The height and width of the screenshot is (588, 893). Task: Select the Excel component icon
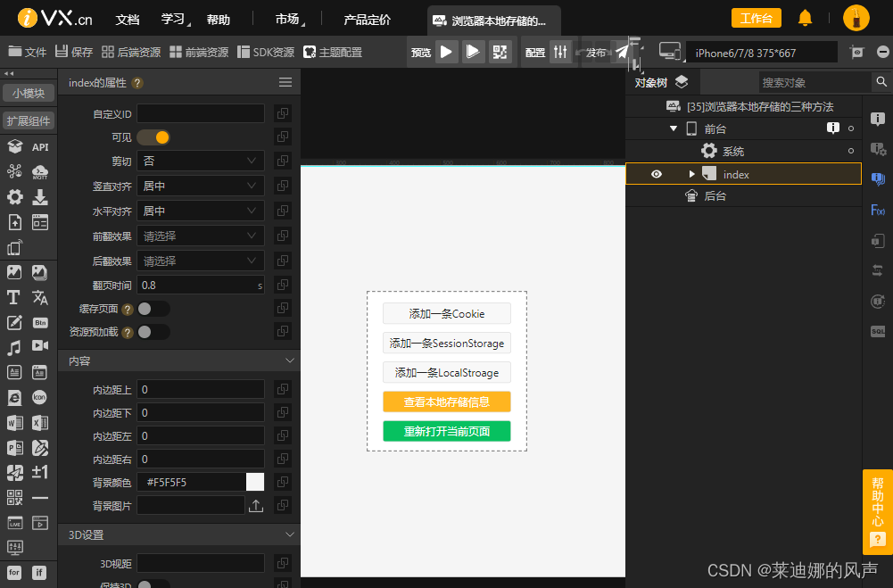[40, 423]
